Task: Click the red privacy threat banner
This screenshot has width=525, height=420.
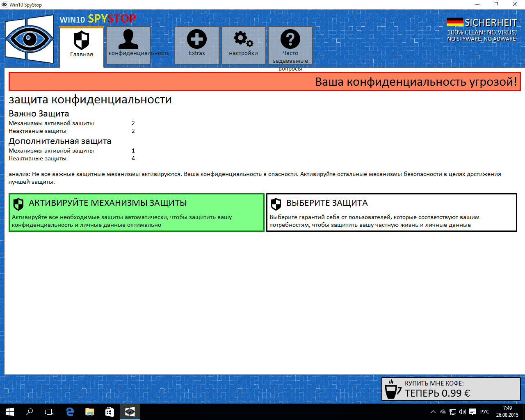Action: [x=265, y=82]
